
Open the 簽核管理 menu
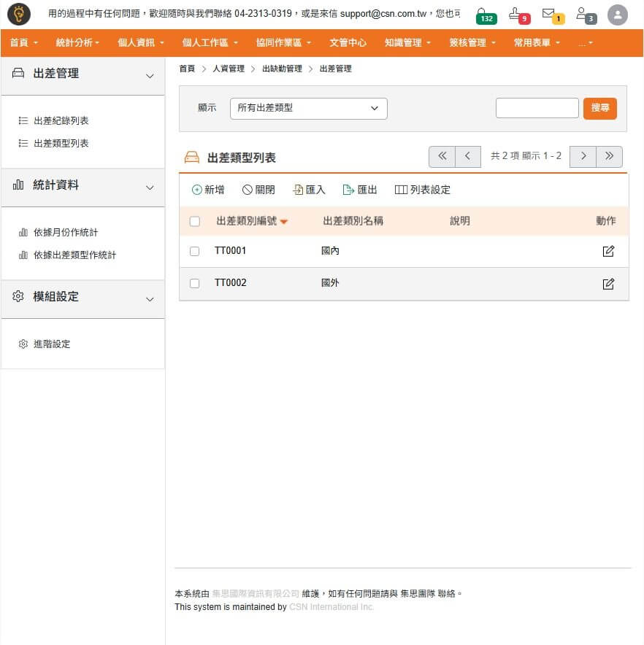tap(472, 43)
